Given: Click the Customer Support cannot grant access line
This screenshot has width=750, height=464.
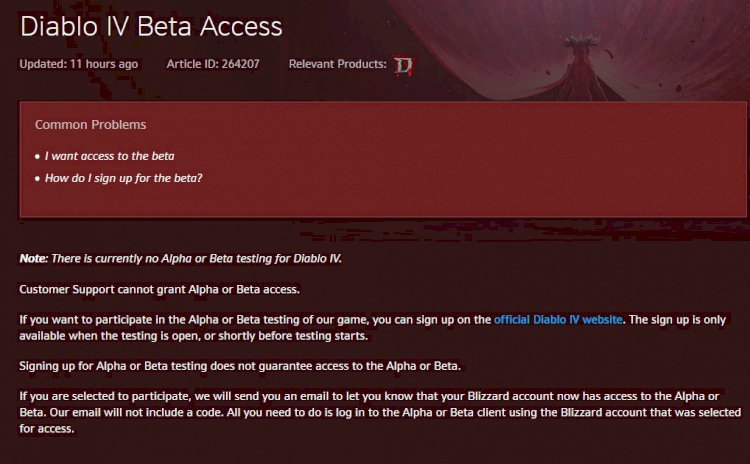Looking at the screenshot, I should (x=159, y=289).
